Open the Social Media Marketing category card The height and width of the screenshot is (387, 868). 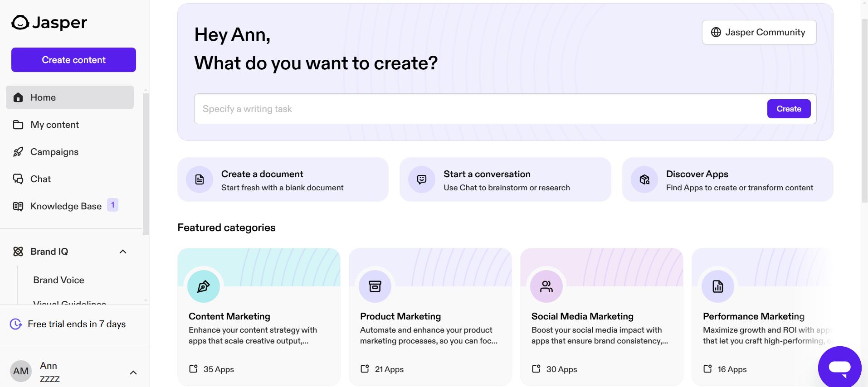coord(602,317)
